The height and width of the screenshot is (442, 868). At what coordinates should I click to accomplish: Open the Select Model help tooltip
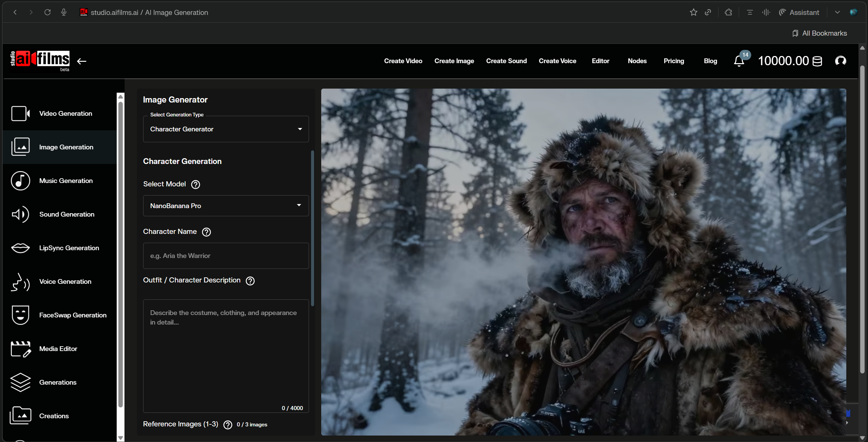coord(195,184)
